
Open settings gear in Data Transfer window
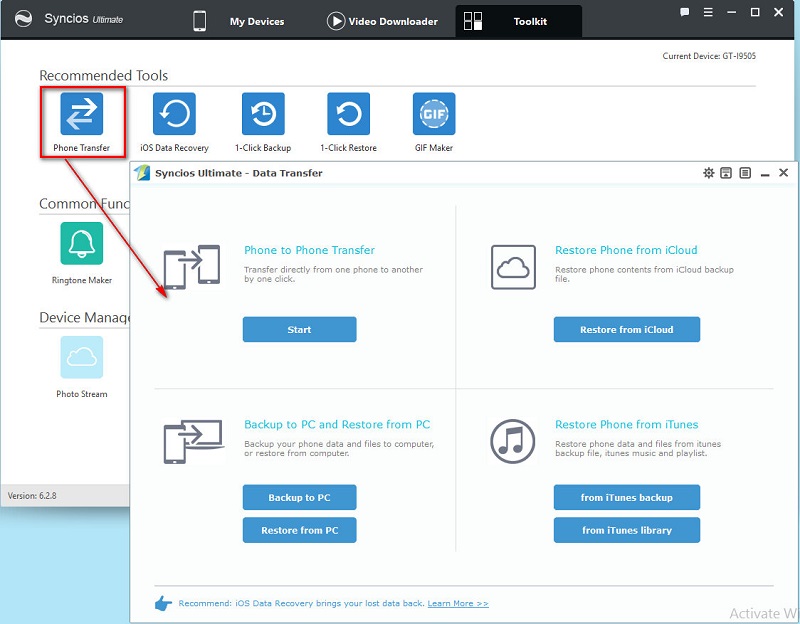709,173
